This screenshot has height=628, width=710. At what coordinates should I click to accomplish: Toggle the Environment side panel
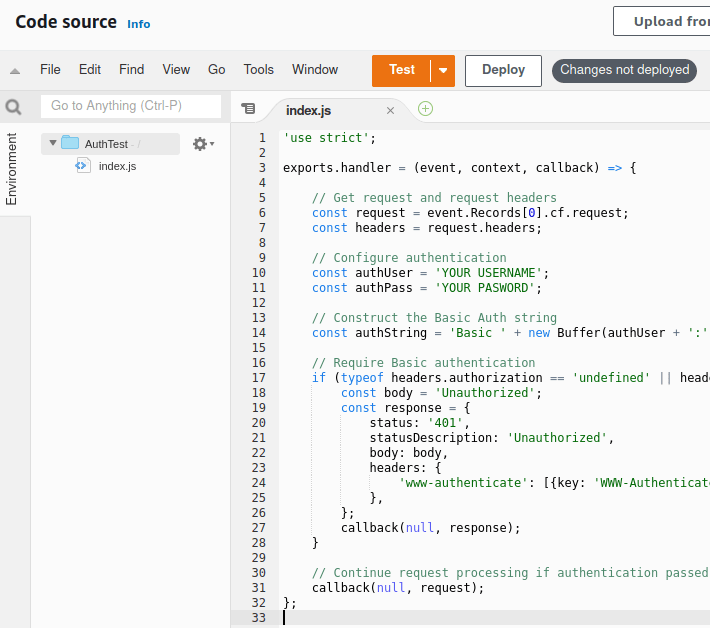pos(11,169)
